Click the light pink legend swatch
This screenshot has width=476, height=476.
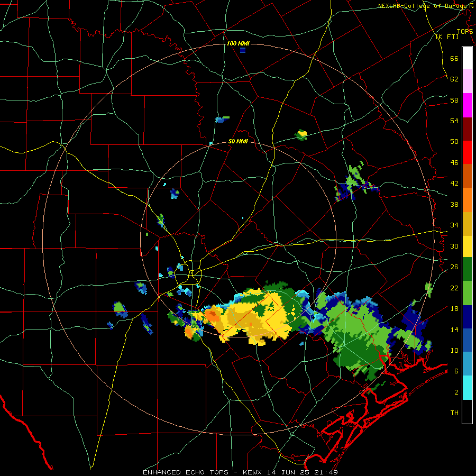tap(467, 81)
